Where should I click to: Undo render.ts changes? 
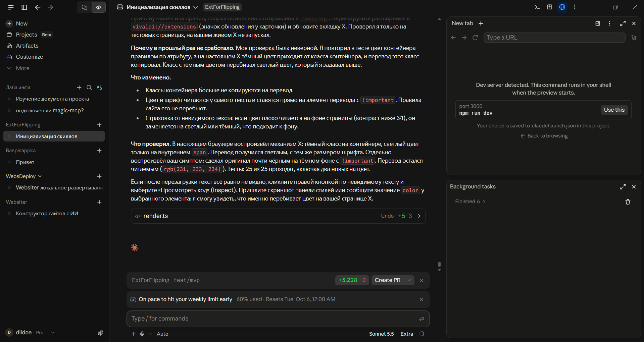(387, 216)
